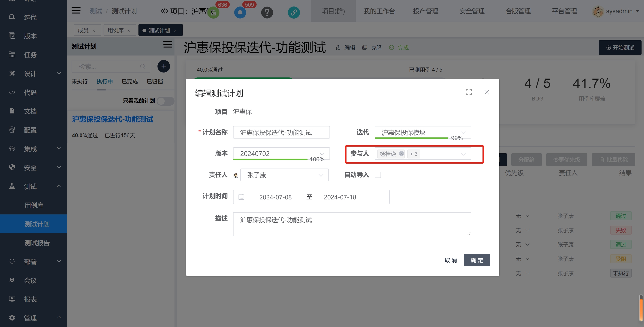Click the plus icon to add test plan
Screen dimensions: 644x327
164,66
